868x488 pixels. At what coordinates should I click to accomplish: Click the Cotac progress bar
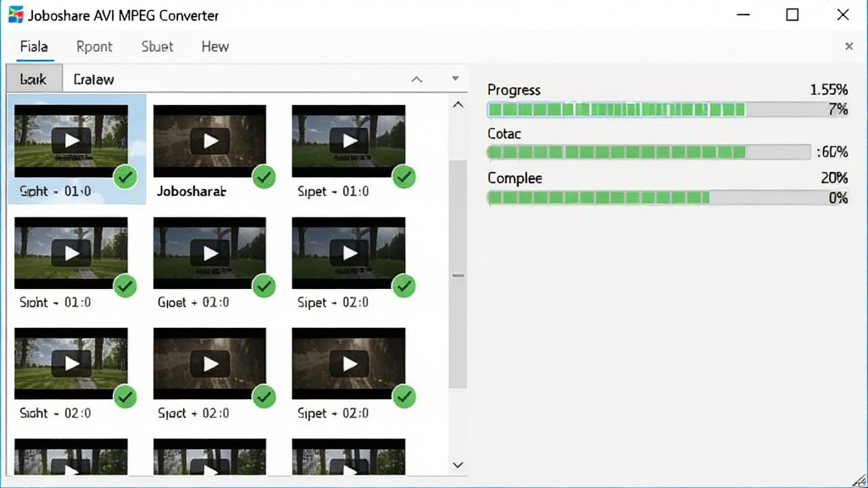point(648,152)
